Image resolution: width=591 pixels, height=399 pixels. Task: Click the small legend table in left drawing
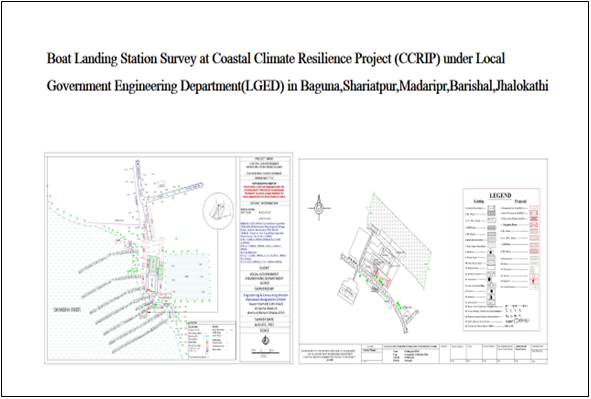point(211,340)
